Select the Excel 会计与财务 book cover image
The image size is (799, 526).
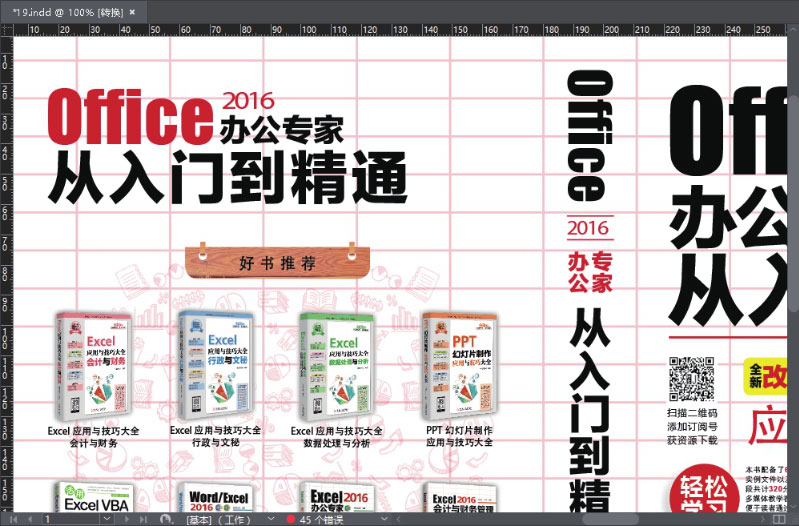pos(93,366)
